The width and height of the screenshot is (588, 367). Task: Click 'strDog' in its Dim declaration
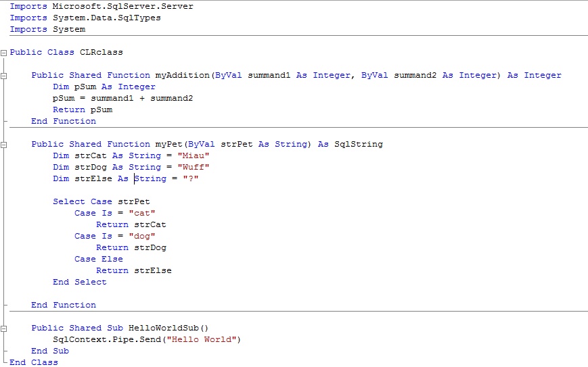[91, 168]
